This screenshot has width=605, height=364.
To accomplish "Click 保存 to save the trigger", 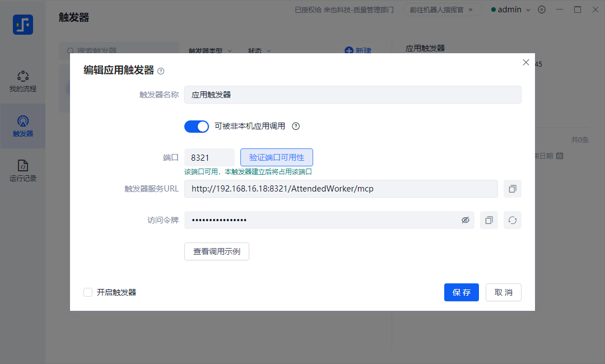I will [x=461, y=292].
